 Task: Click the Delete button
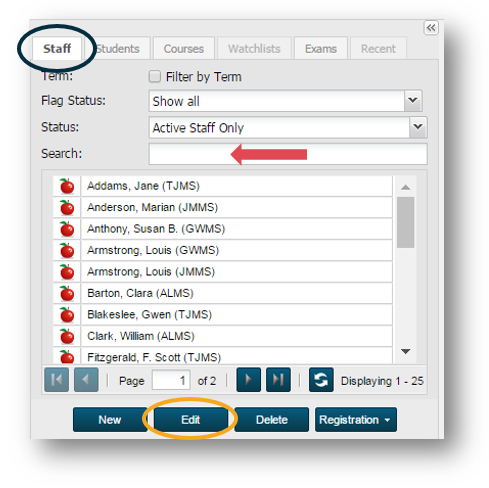[272, 420]
